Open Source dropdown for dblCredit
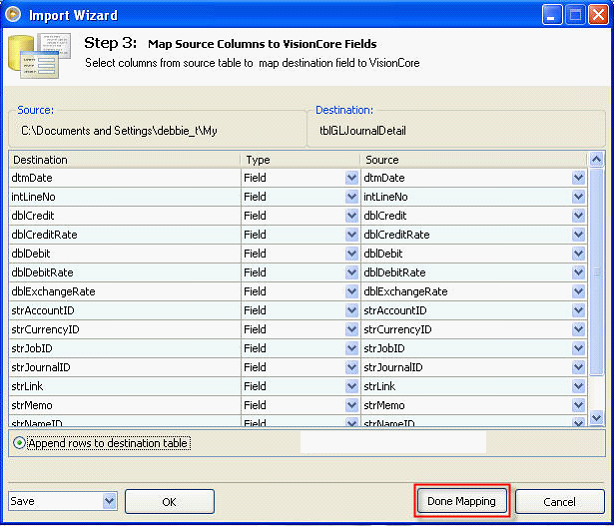 [x=578, y=216]
